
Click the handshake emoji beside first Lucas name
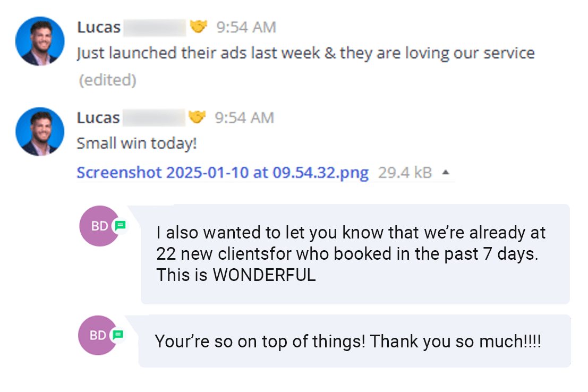(198, 27)
